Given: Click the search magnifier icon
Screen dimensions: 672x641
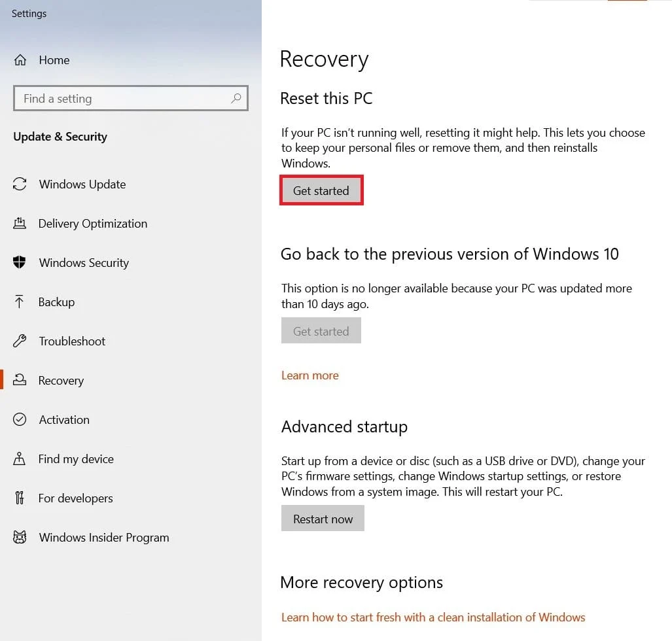Looking at the screenshot, I should [x=236, y=99].
